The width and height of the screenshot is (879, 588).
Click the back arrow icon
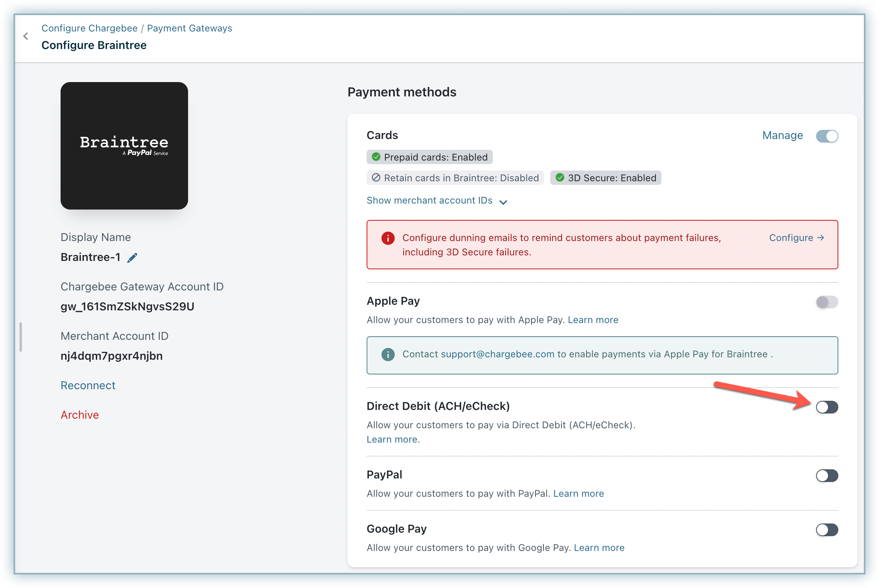[26, 37]
